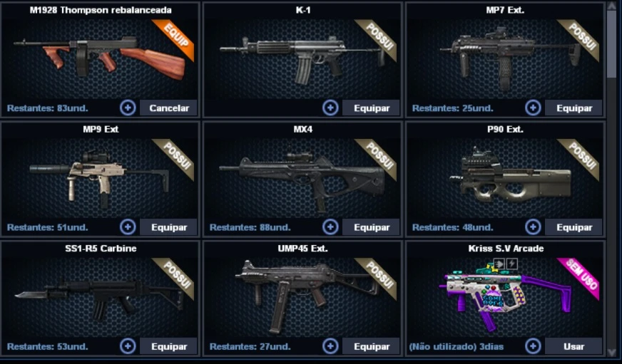Equip the K-1 submachine gun

click(x=372, y=108)
